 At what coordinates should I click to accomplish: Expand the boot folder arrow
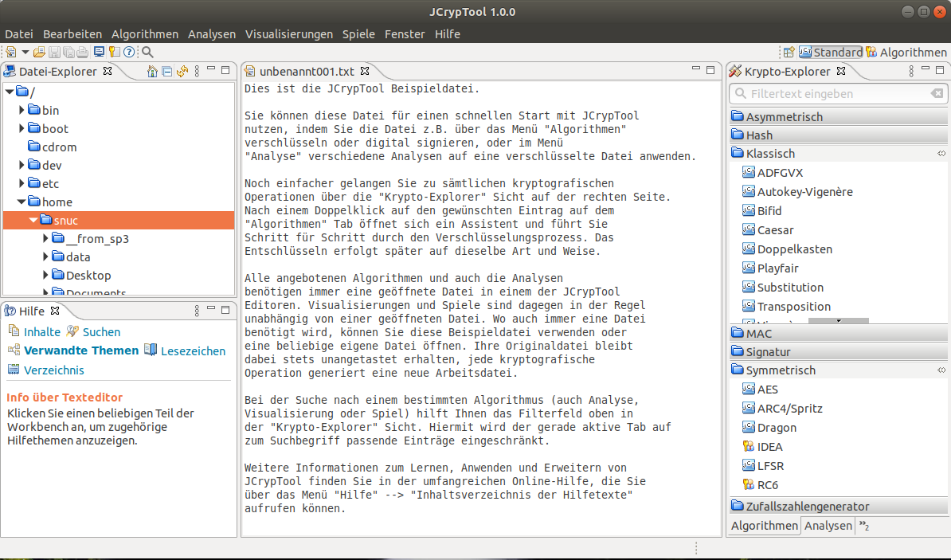(22, 128)
